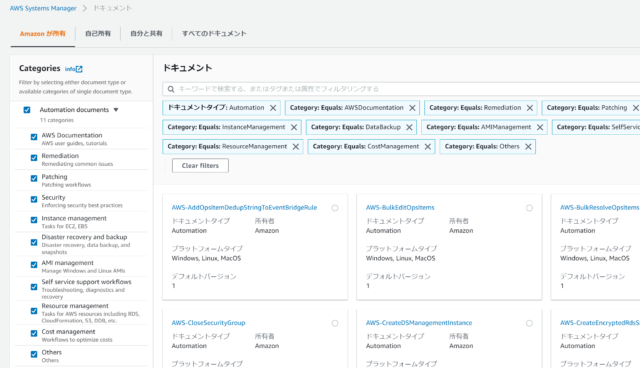Image resolution: width=640 pixels, height=368 pixels.
Task: Remove the Others category filter chip
Action: click(528, 146)
